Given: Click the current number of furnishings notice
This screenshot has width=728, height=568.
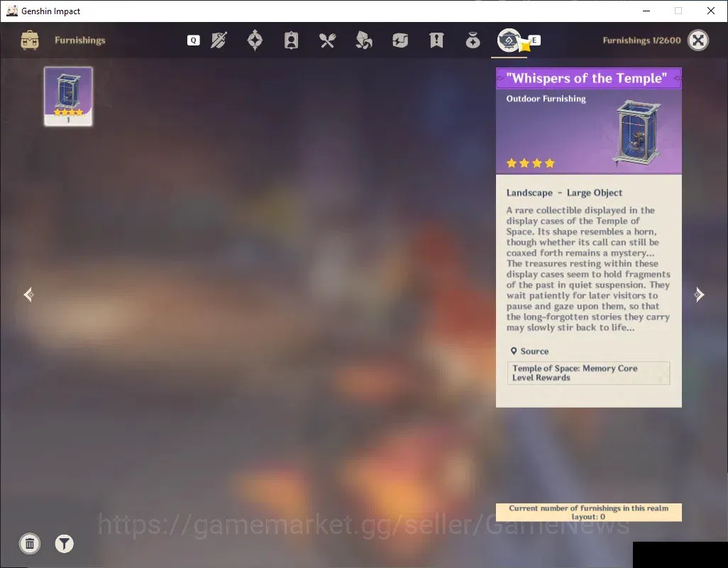Looking at the screenshot, I should 589,513.
